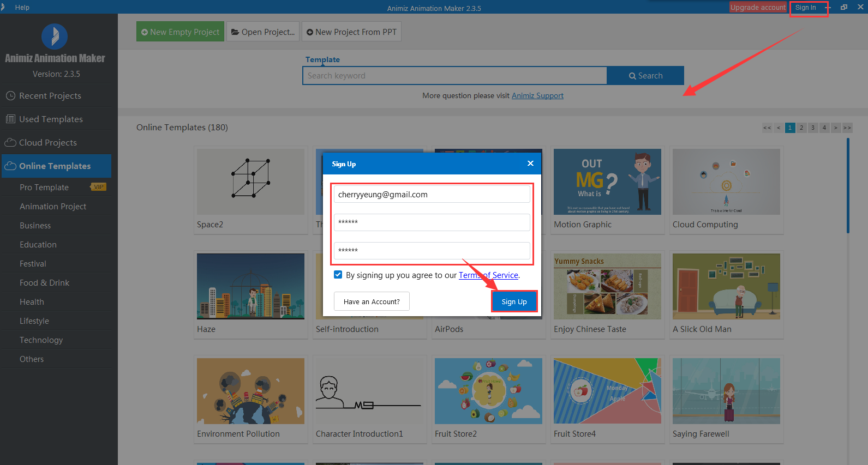868x465 pixels.
Task: Click the Sign Up submit button
Action: pos(514,301)
